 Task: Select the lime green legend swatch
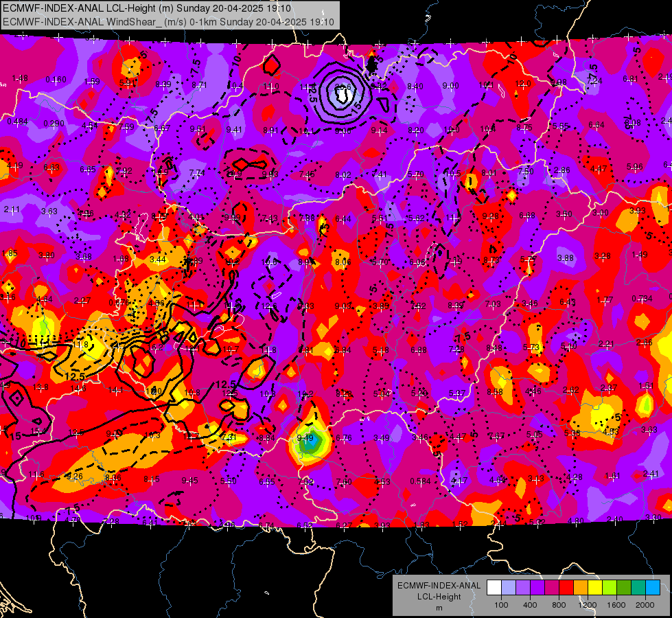[609, 588]
